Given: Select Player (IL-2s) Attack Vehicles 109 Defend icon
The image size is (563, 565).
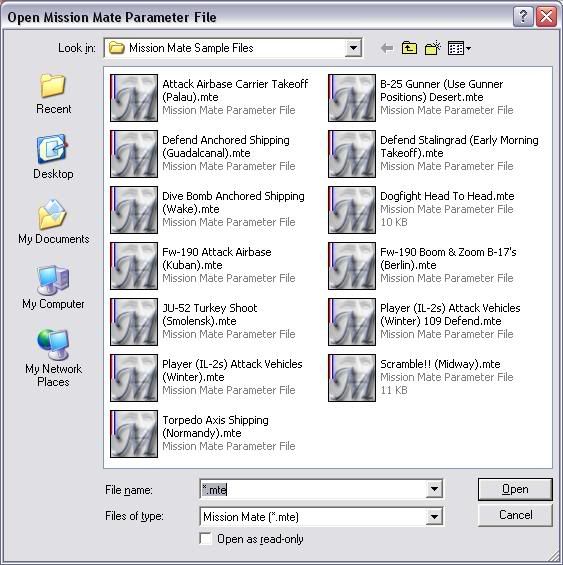Looking at the screenshot, I should click(352, 322).
